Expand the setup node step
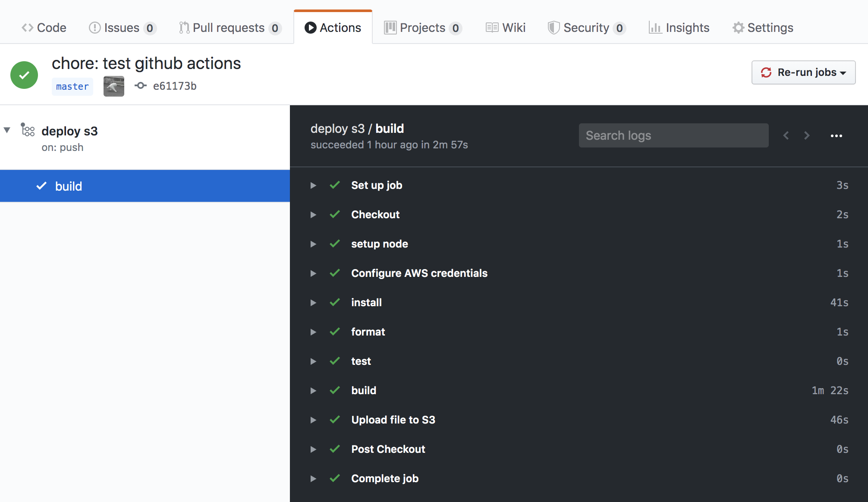This screenshot has width=868, height=502. [x=313, y=244]
